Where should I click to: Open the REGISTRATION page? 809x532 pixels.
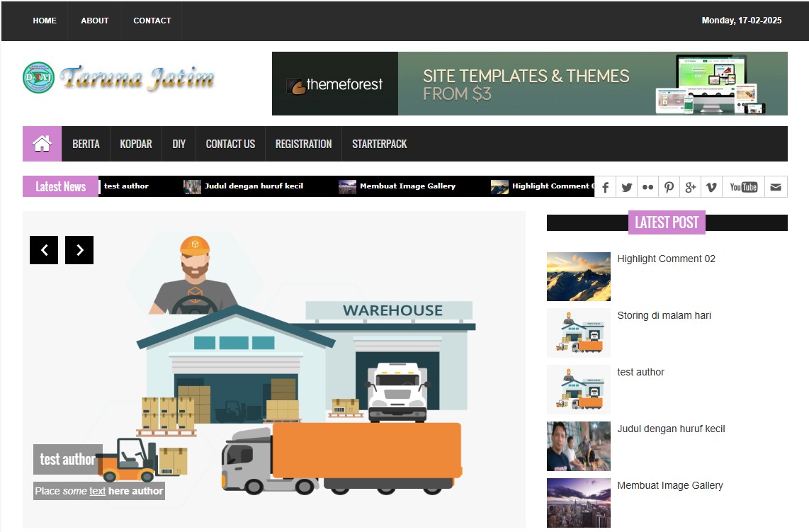click(303, 144)
